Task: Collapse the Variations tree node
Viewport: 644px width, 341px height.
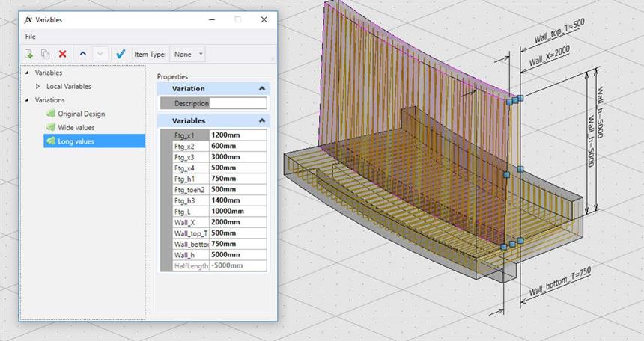Action: click(x=28, y=100)
